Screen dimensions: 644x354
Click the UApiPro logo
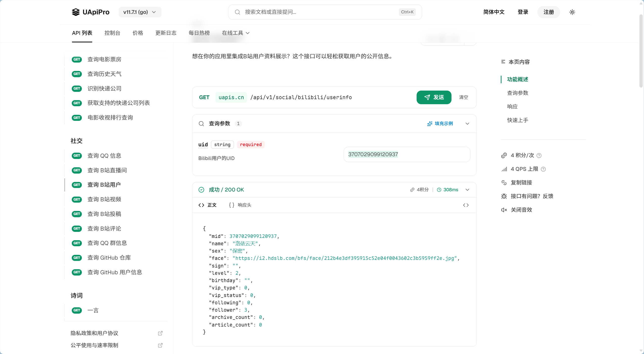point(90,12)
